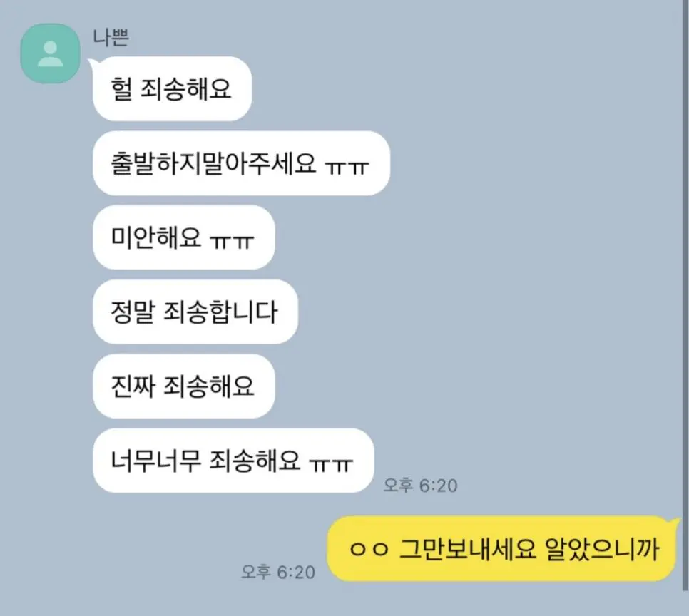Select the 미안해요 ㅠㅠ message bubble

184,237
